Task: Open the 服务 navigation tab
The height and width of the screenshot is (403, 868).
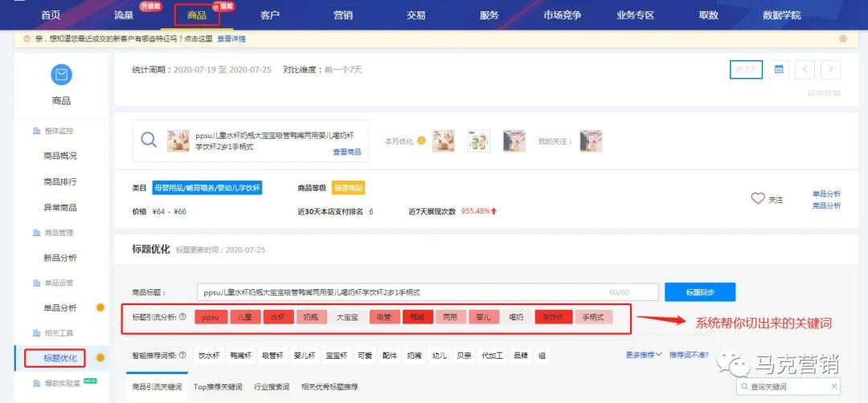Action: (x=489, y=15)
